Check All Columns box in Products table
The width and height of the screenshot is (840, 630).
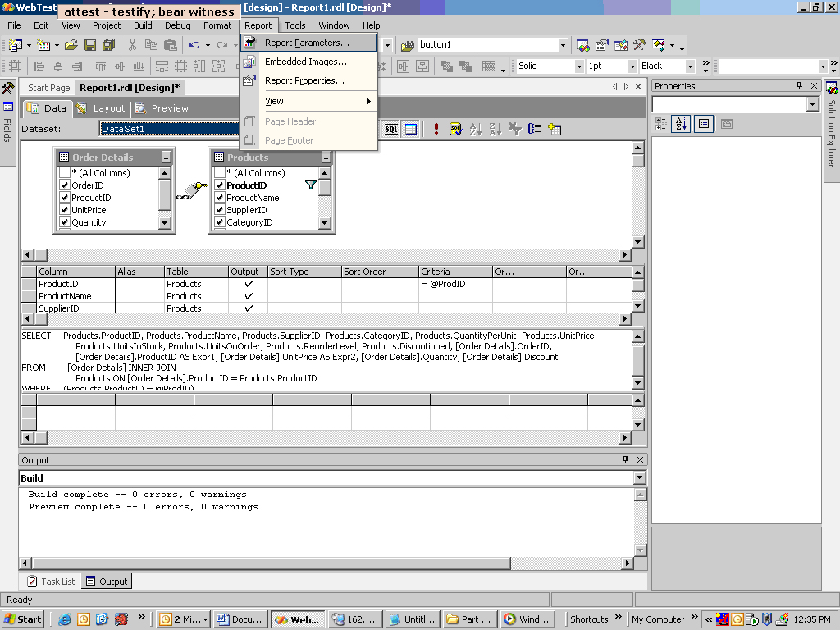[220, 173]
